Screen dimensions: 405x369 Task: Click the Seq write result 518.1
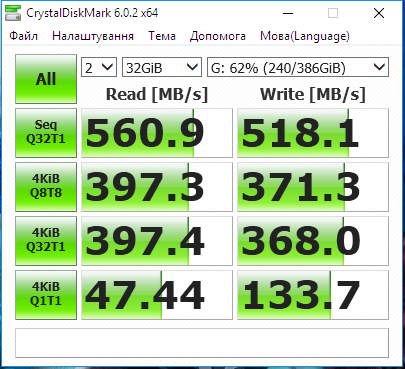(x=313, y=133)
